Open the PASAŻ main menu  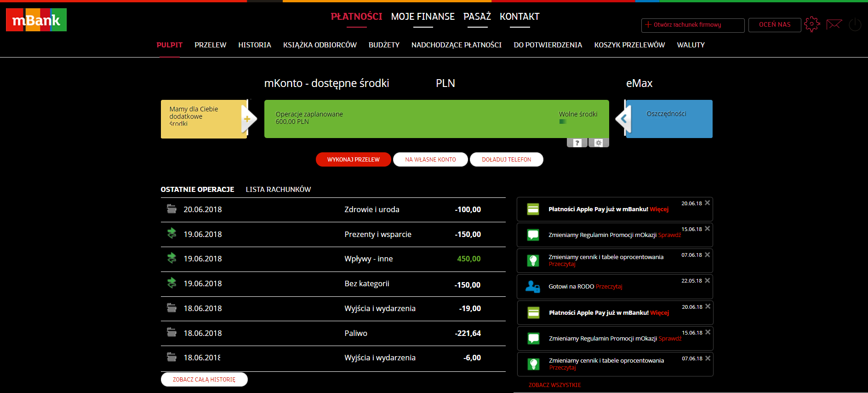coord(477,17)
